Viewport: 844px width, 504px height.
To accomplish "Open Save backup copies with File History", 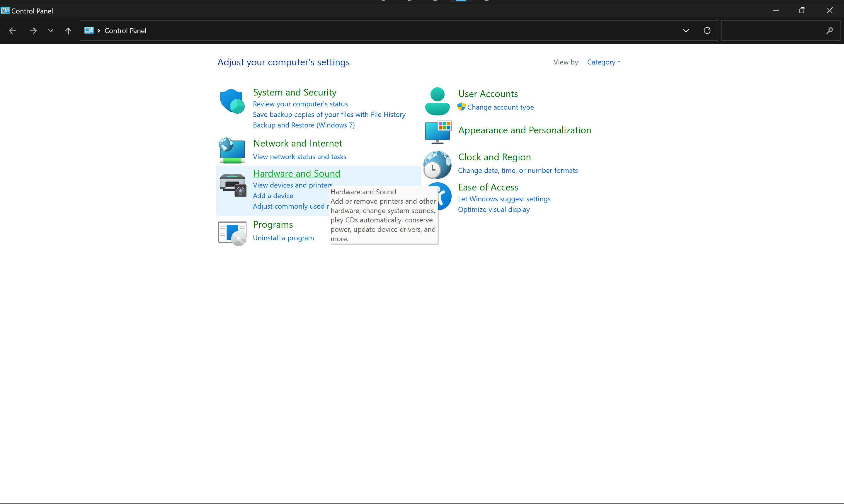I will pos(329,115).
